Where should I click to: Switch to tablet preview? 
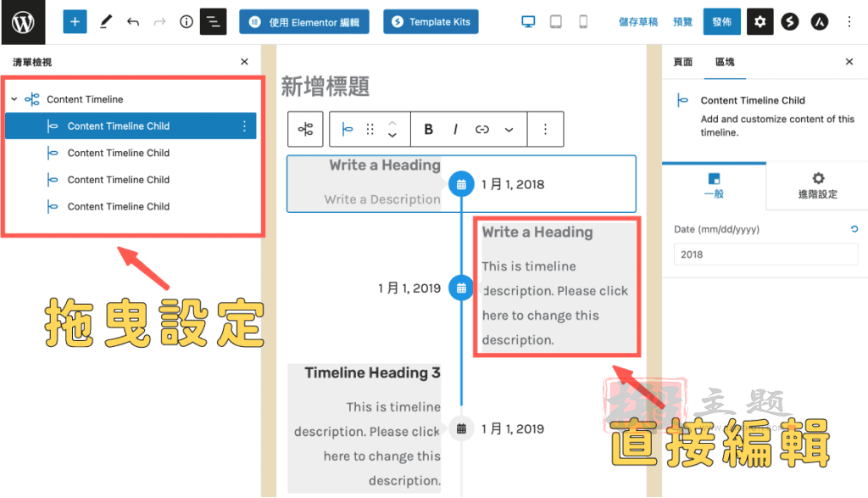point(556,22)
